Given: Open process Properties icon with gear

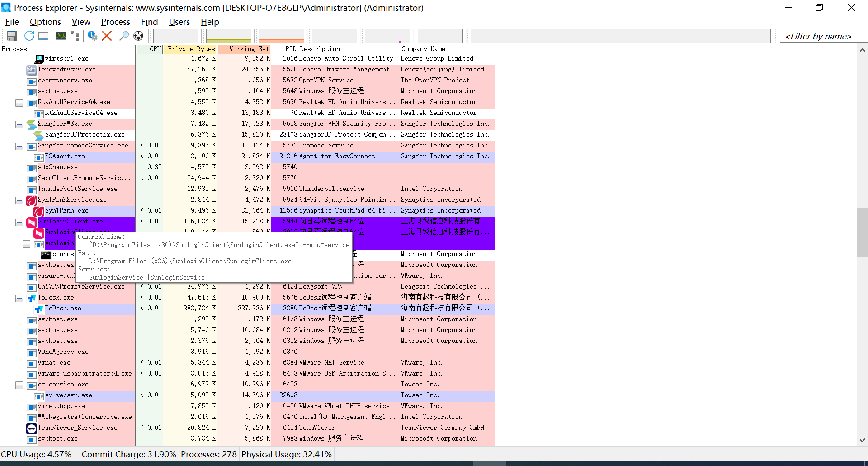Looking at the screenshot, I should point(93,36).
